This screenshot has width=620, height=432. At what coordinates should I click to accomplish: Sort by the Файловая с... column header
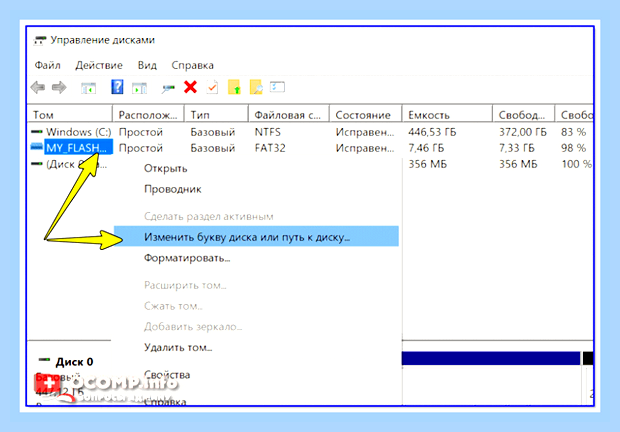289,115
